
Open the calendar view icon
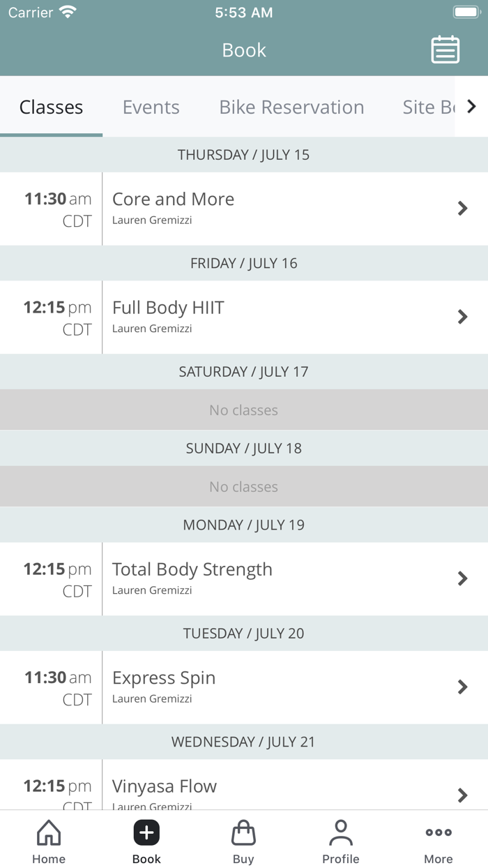click(x=445, y=50)
